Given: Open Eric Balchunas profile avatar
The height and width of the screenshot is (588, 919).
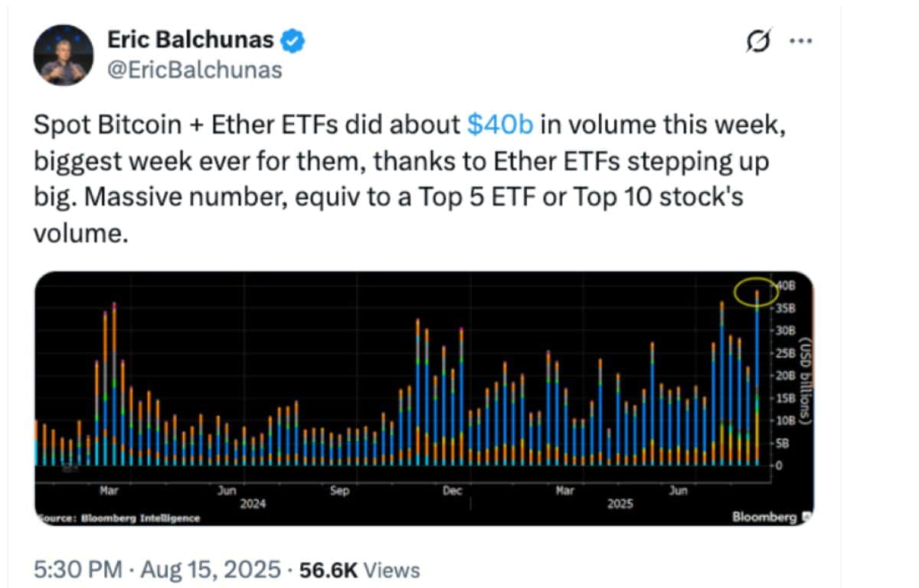Looking at the screenshot, I should pos(63,55).
